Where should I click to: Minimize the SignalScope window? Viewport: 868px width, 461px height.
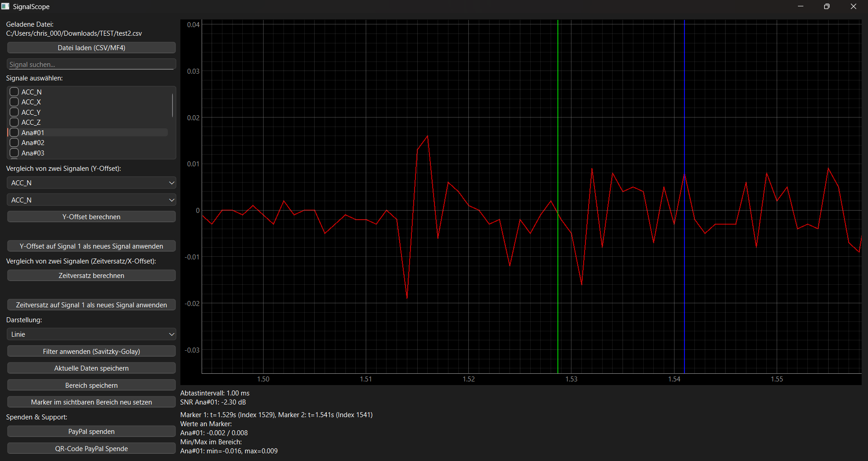pyautogui.click(x=801, y=6)
